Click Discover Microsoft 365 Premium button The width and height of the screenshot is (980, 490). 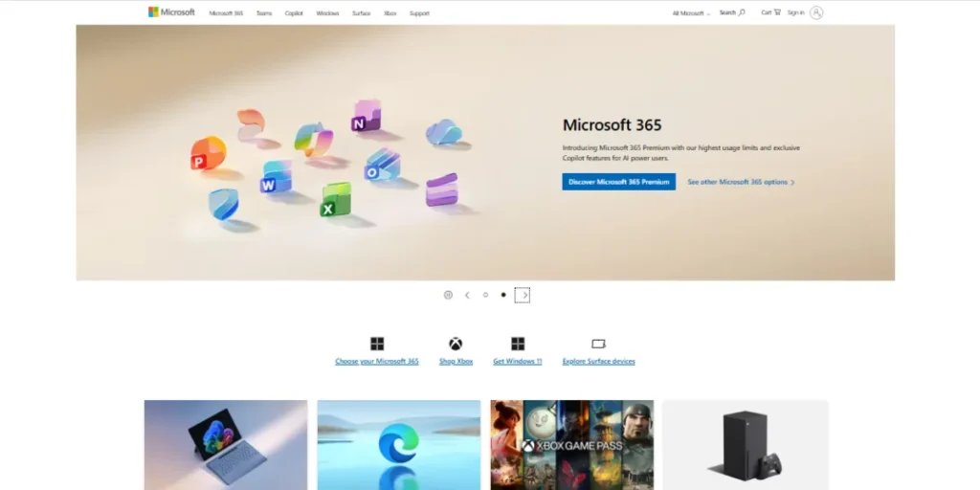coord(618,182)
